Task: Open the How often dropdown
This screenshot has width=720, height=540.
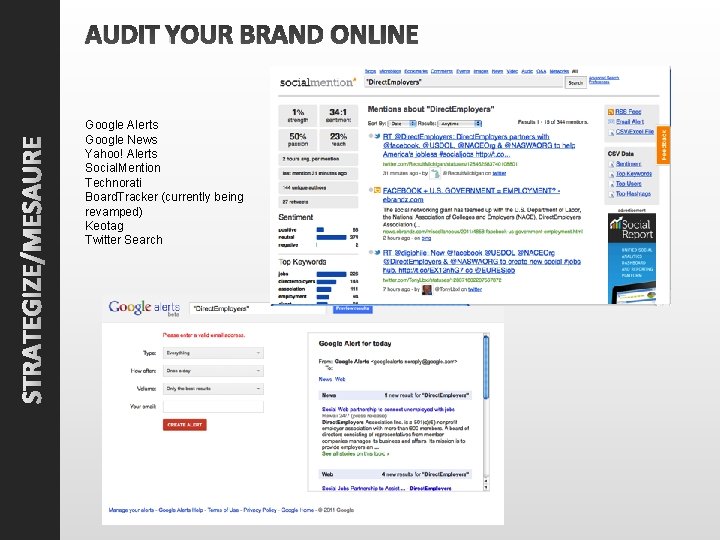Action: tap(213, 371)
